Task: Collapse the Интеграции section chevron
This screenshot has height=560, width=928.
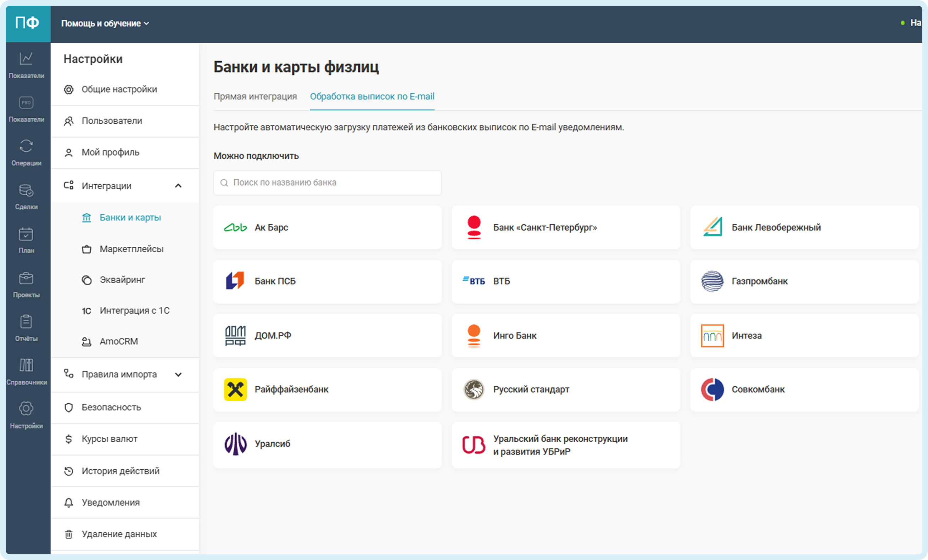Action: tap(178, 186)
